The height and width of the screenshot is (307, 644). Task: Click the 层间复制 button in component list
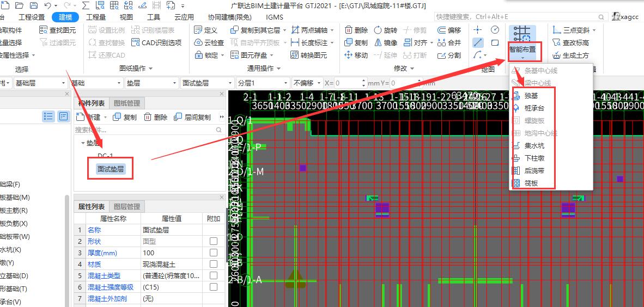tap(192, 117)
